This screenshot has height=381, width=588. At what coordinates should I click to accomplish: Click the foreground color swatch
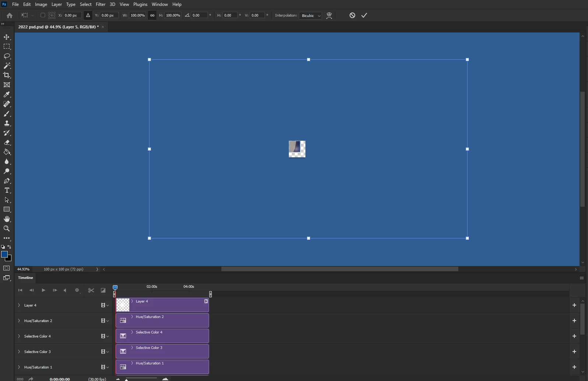[4, 254]
